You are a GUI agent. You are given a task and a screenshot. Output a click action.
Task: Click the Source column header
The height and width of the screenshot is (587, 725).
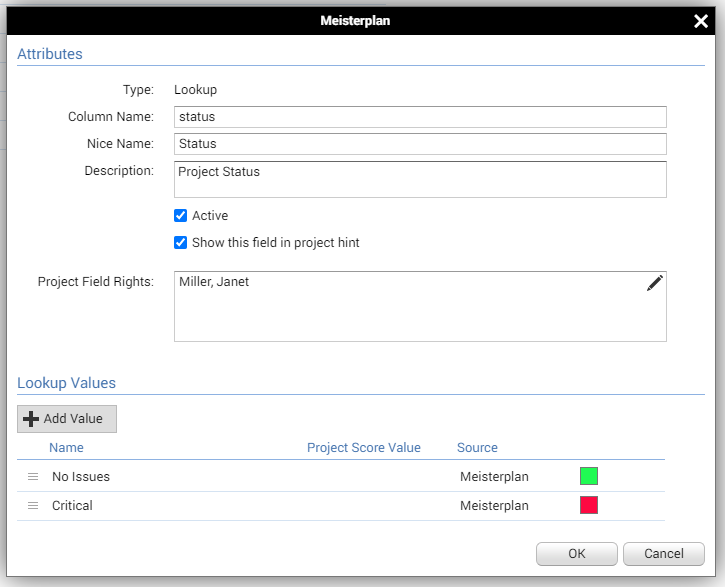pyautogui.click(x=477, y=447)
